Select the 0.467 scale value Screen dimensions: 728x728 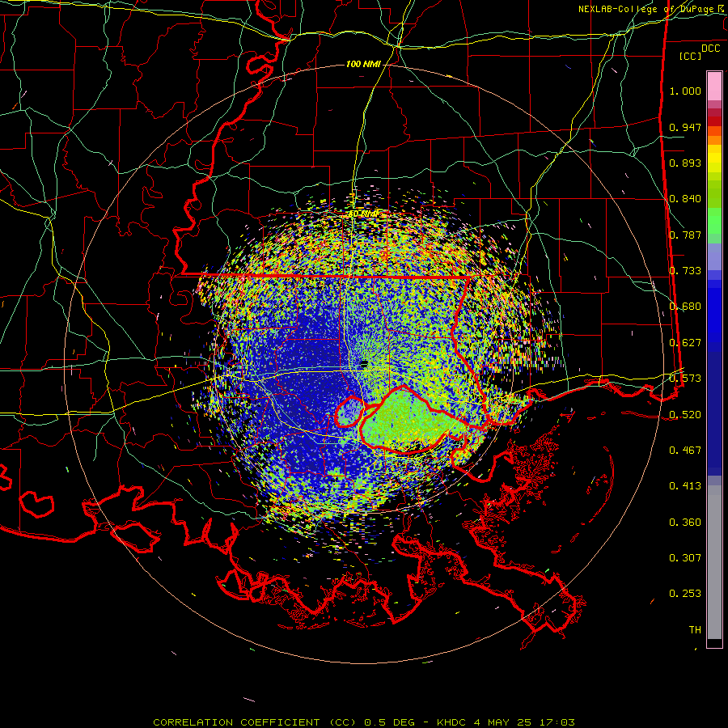[x=685, y=451]
